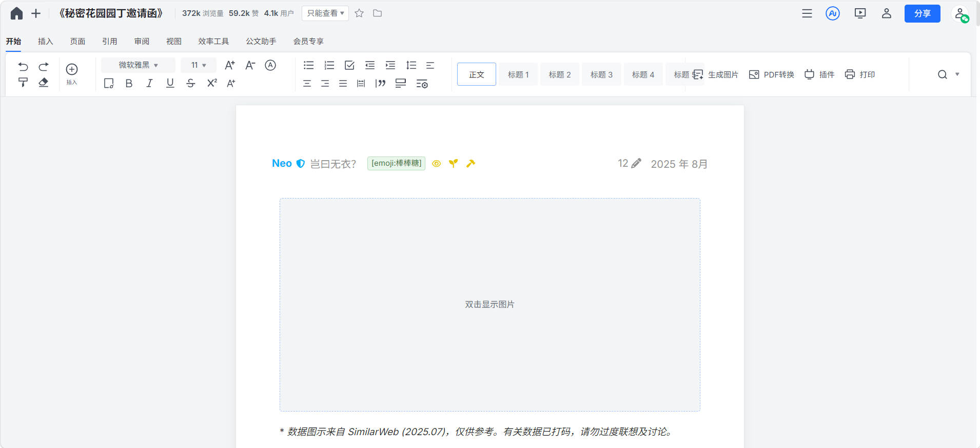This screenshot has height=448, width=980.
Task: Expand the search options dropdown arrow
Action: click(957, 74)
